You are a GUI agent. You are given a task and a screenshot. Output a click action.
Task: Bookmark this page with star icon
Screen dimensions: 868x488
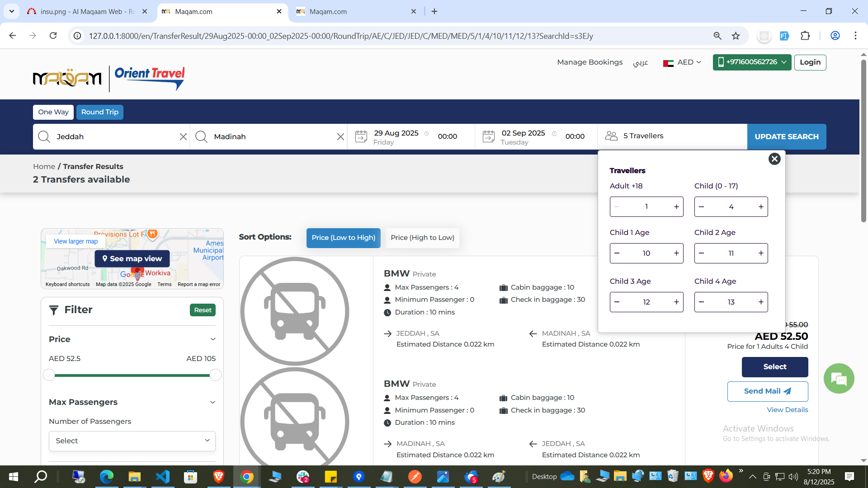tap(736, 36)
